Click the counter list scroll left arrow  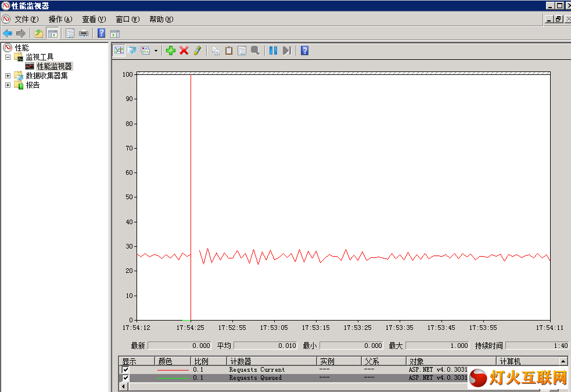[124, 387]
